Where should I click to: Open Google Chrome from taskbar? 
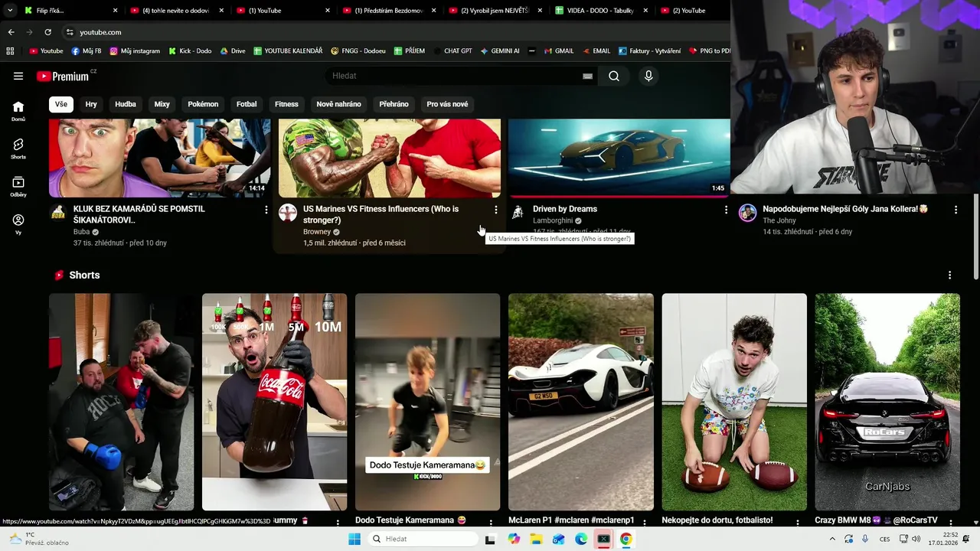[x=626, y=539]
